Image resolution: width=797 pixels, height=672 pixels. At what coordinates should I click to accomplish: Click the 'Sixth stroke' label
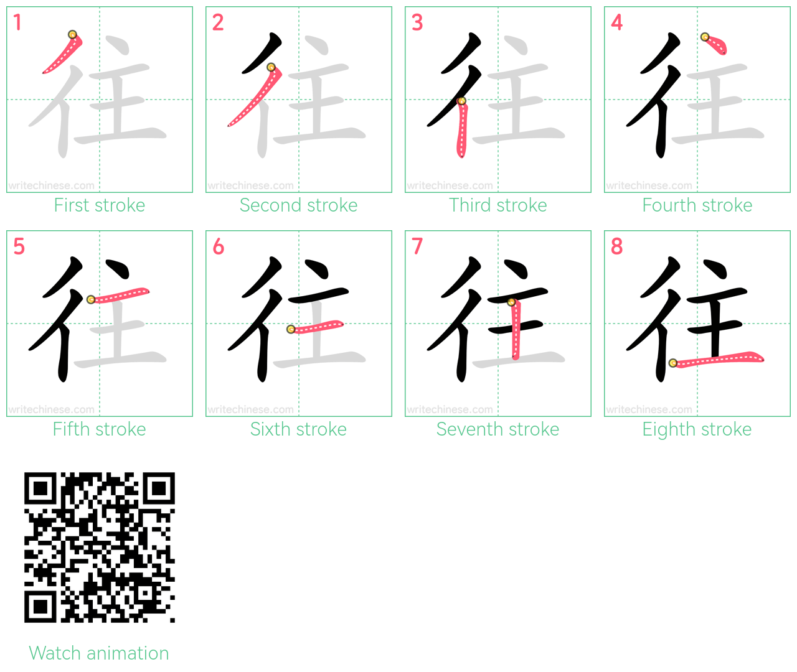(299, 429)
